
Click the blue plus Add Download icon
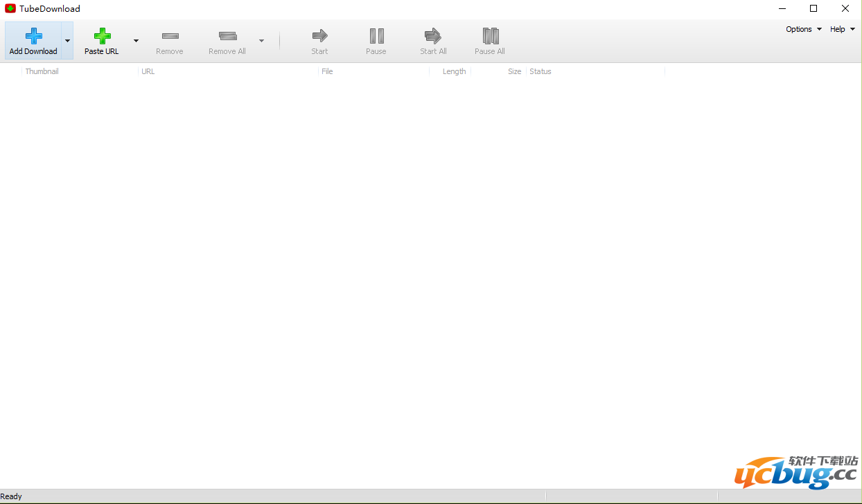[33, 36]
